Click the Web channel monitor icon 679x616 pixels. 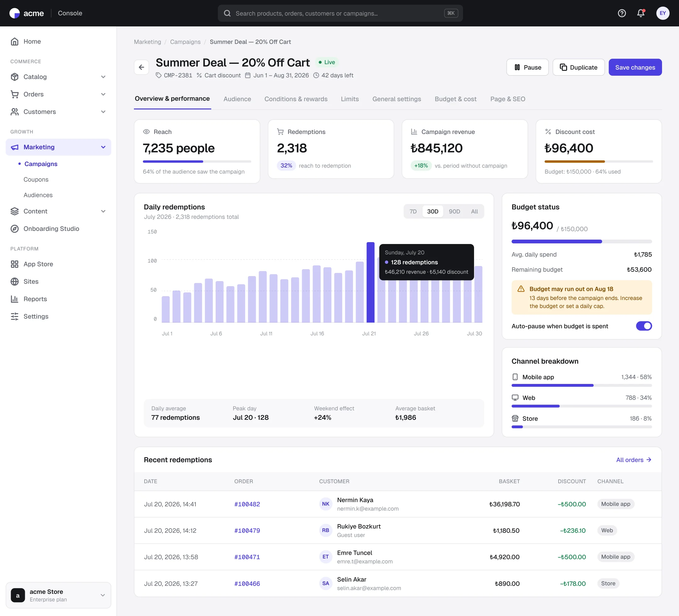[x=515, y=398]
